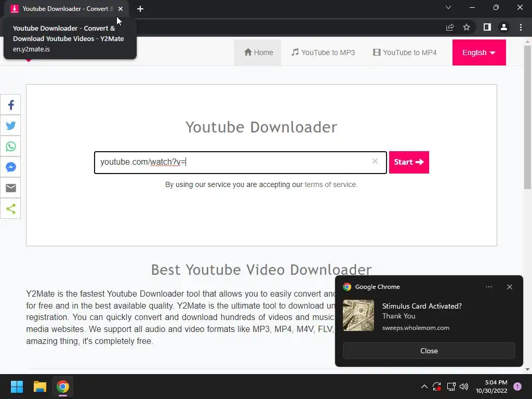Click the stimulus notification money thumbnail

[358, 315]
